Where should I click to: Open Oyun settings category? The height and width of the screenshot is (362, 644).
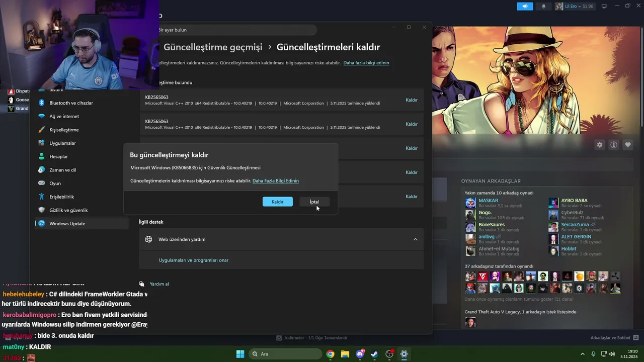point(55,184)
